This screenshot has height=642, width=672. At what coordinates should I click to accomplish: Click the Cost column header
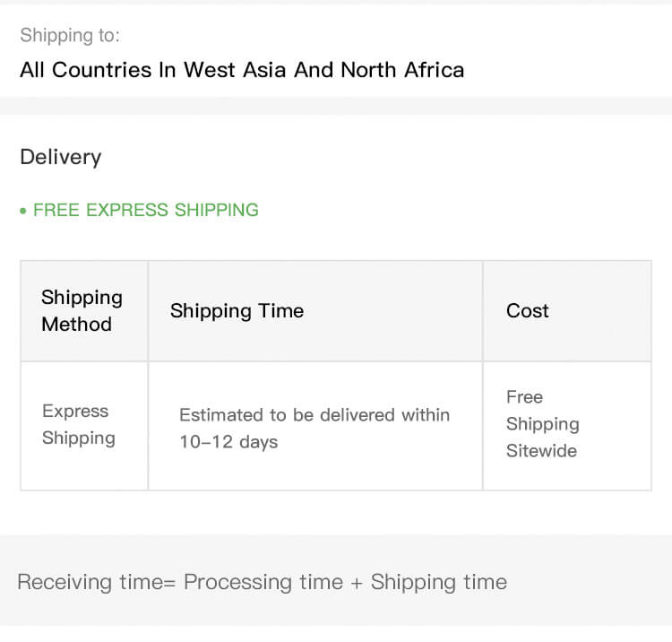tap(527, 311)
